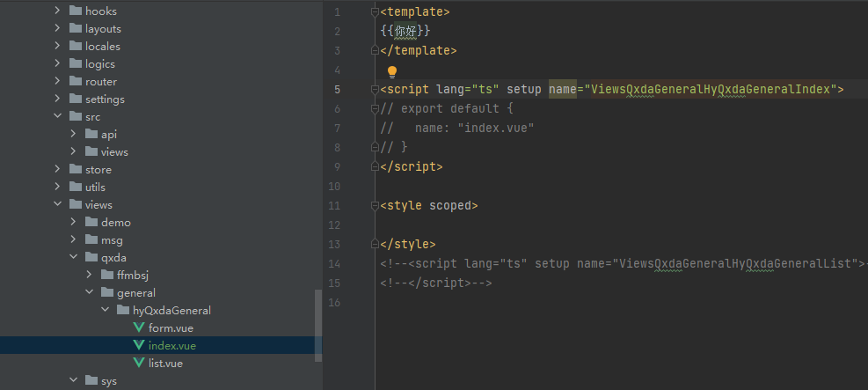Expand the api folder chevron

coord(73,134)
